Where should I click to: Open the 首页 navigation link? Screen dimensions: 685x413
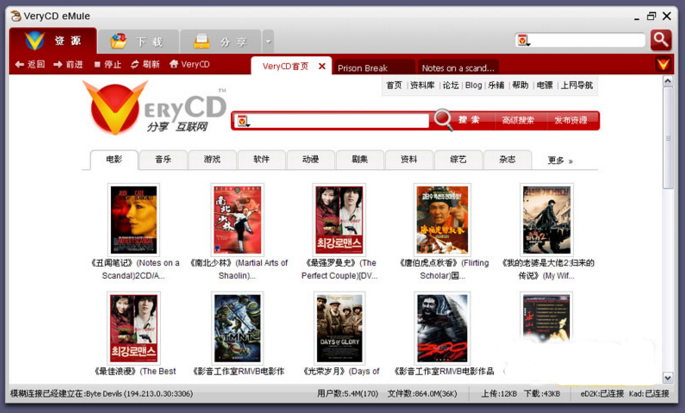[394, 85]
